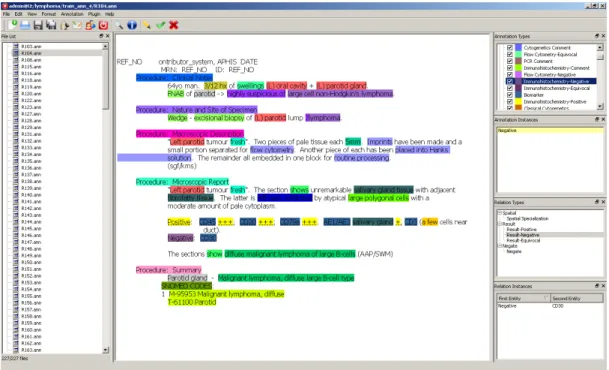Click the Second Entity column header
Viewport: 609px width, 370px height.
(577, 298)
